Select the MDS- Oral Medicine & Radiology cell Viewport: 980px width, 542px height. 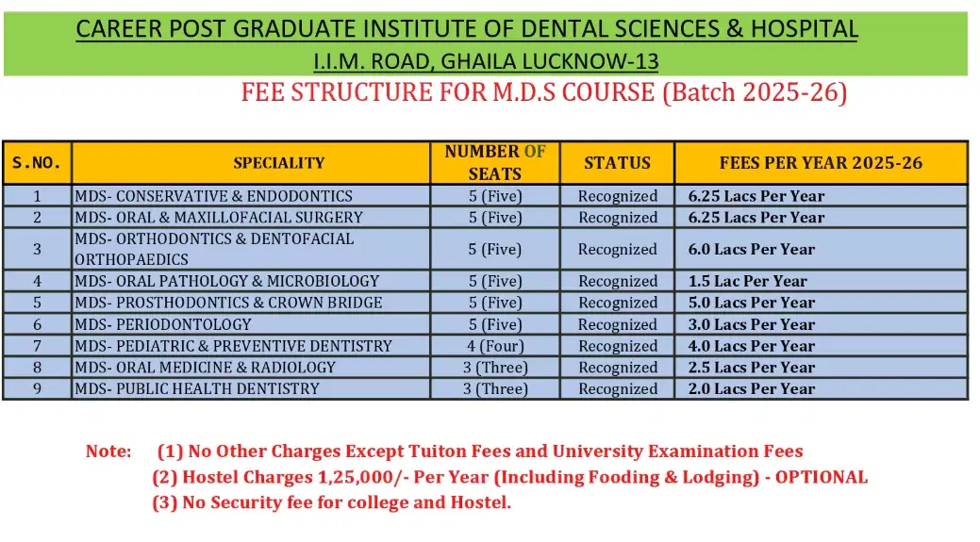[x=206, y=368]
